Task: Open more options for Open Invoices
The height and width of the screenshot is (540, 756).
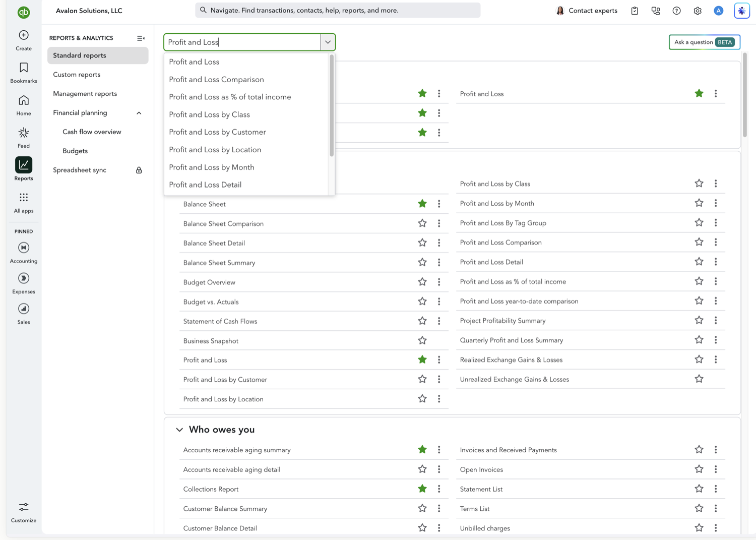Action: tap(716, 469)
